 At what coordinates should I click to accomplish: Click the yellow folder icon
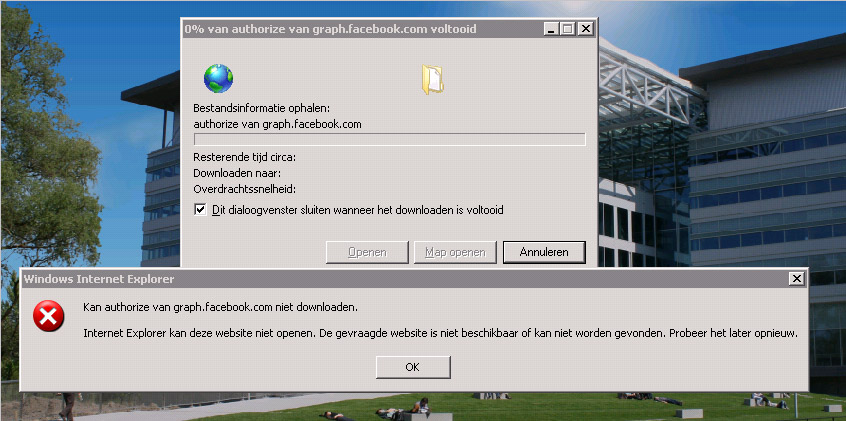tap(433, 79)
